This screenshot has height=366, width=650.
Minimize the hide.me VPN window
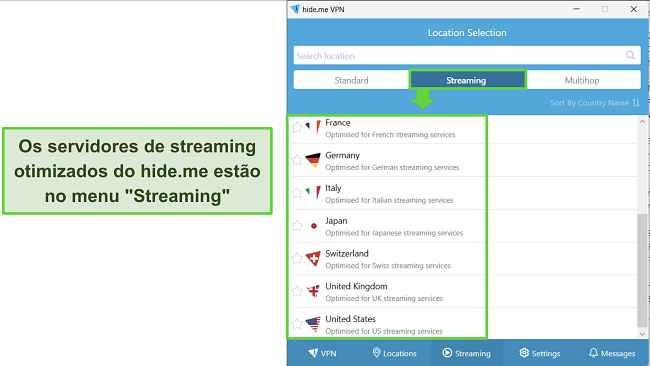[x=576, y=9]
